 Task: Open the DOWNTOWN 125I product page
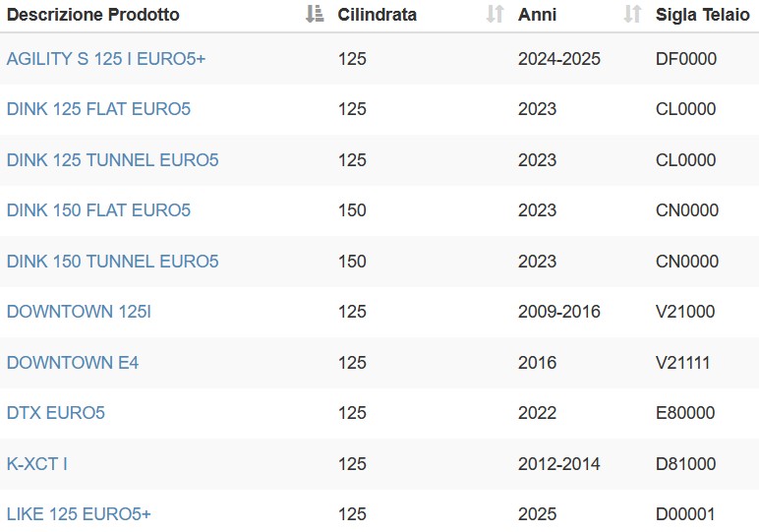79,312
